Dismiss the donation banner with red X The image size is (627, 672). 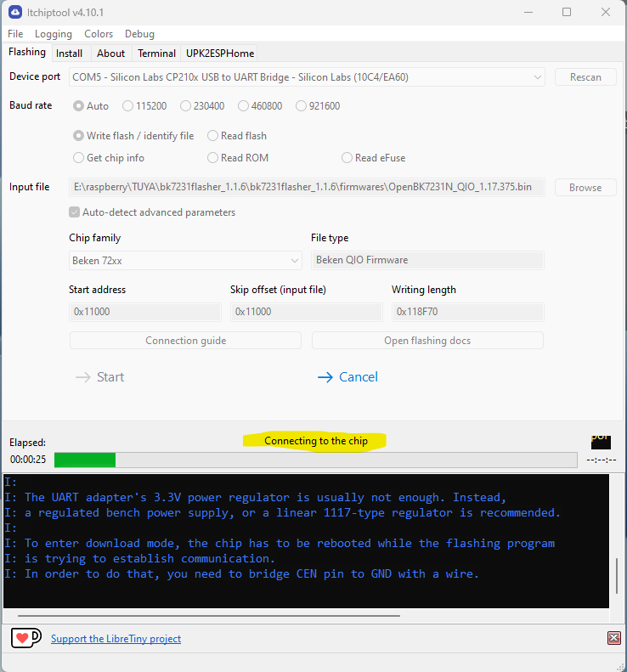(x=613, y=638)
